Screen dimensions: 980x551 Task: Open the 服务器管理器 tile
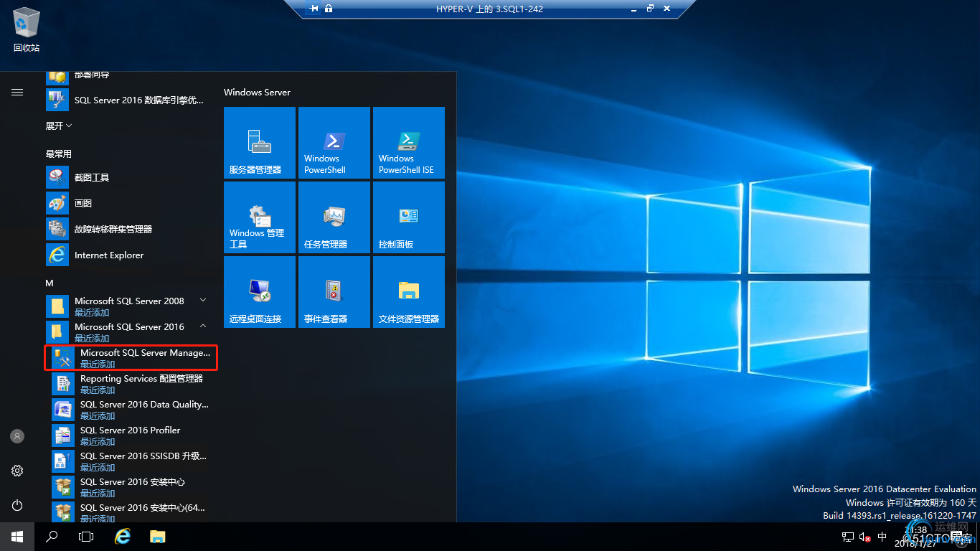click(260, 143)
